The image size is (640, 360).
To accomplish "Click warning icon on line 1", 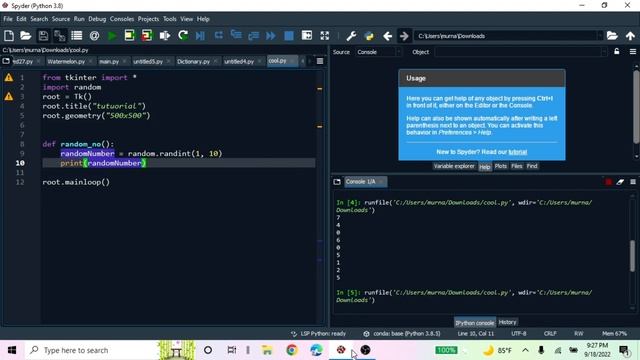I will point(9,78).
